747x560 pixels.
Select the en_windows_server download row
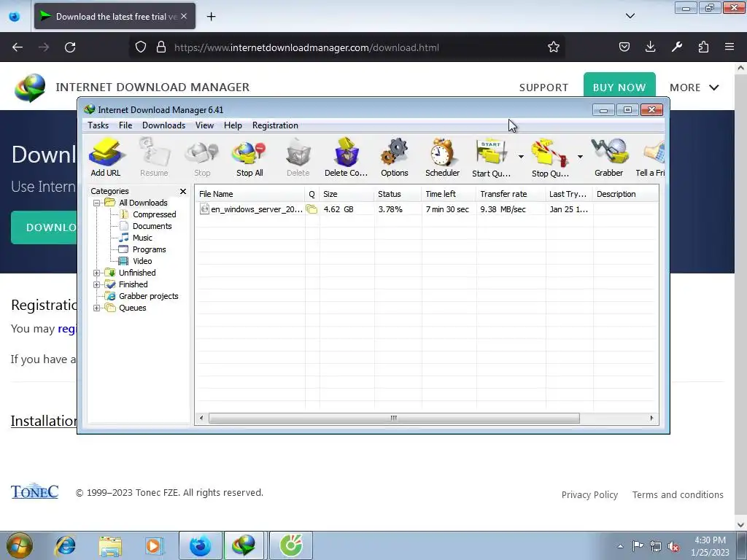426,209
